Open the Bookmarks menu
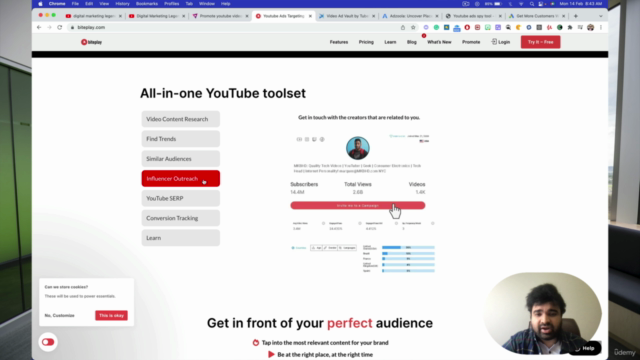Viewport: 640px width, 360px height. click(147, 4)
